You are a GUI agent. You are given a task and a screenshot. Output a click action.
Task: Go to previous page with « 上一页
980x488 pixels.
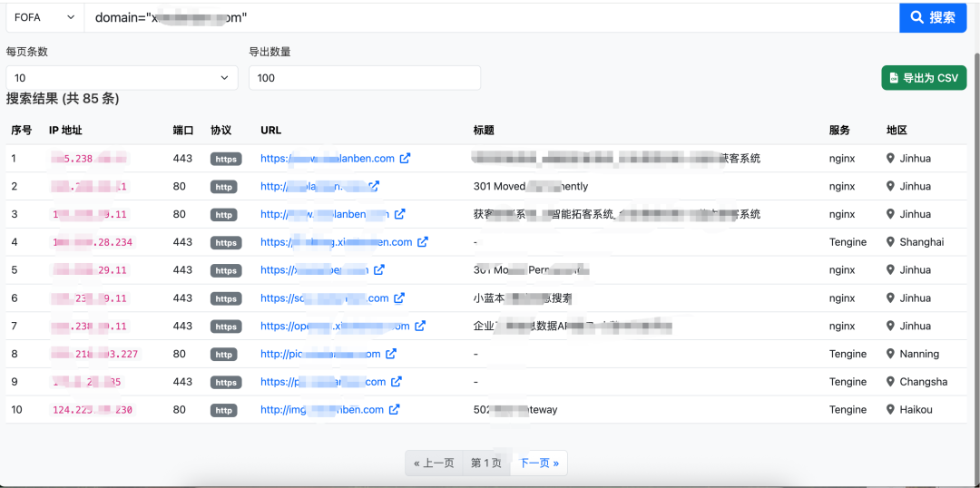[x=434, y=463]
